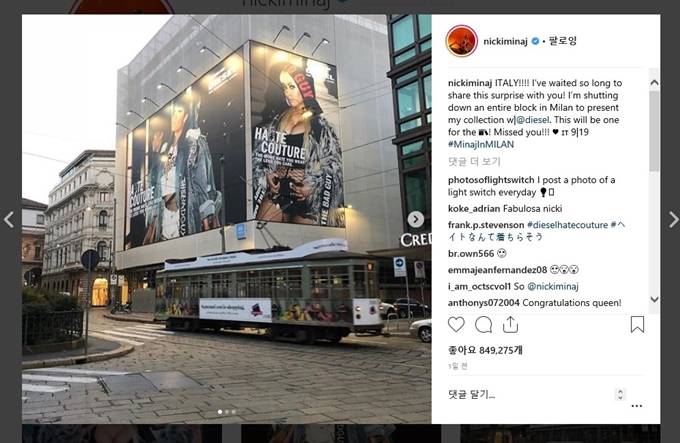Go to previous post arrow

click(x=9, y=220)
